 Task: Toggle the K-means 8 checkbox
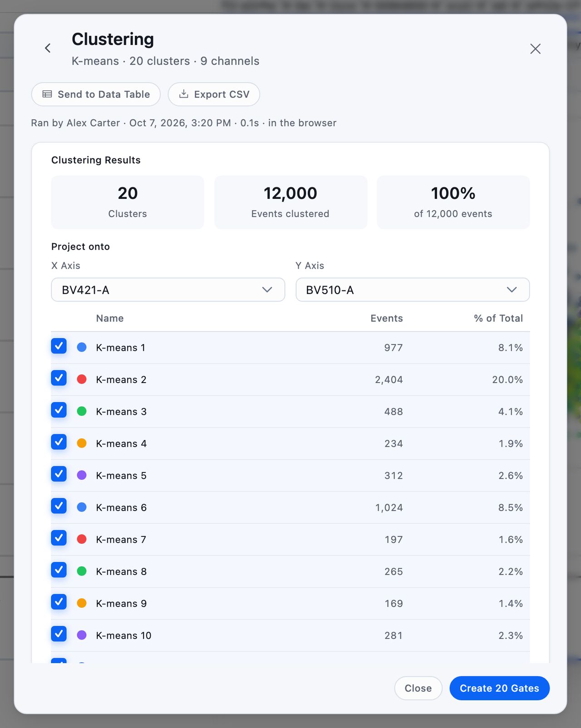point(59,570)
